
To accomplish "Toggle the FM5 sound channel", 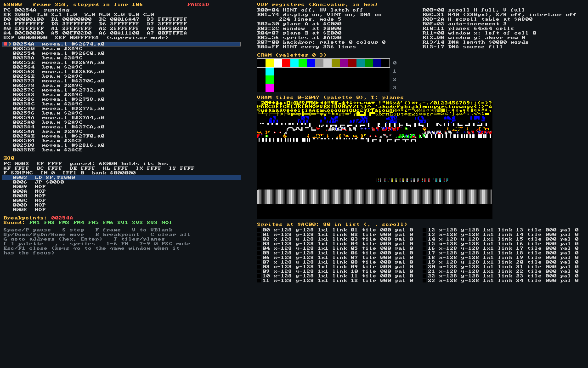I will click(x=93, y=223).
